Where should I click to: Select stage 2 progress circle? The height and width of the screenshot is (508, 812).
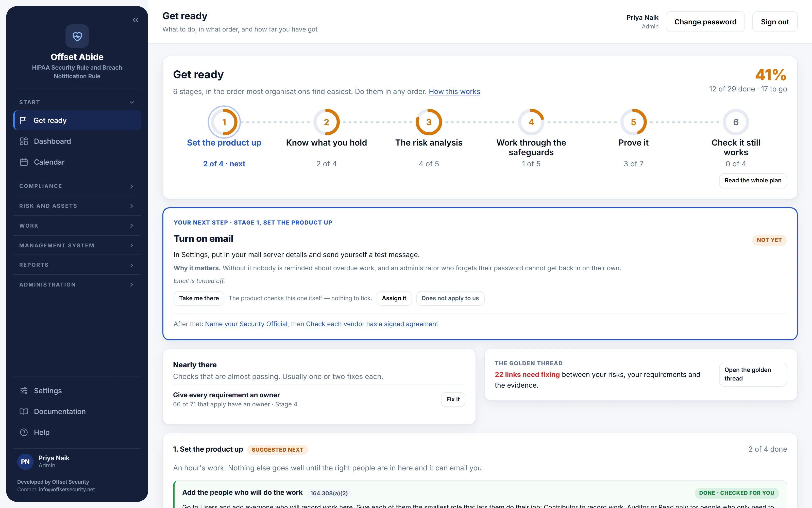point(327,122)
